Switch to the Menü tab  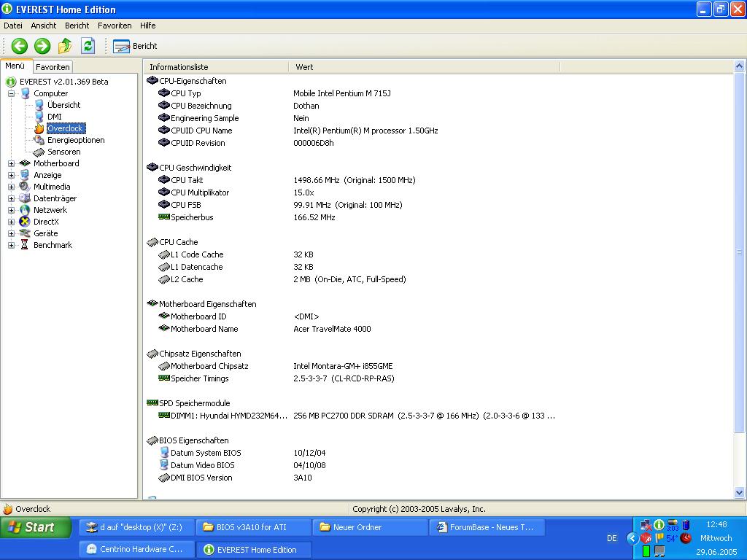pos(15,66)
